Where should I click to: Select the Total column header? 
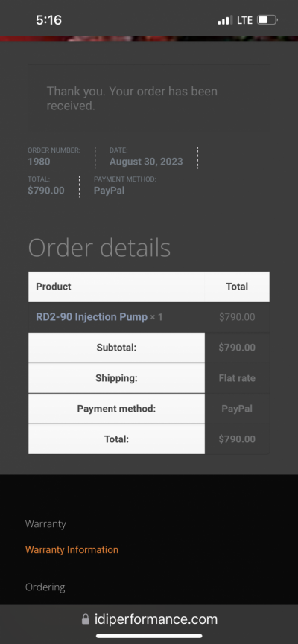pyautogui.click(x=237, y=287)
